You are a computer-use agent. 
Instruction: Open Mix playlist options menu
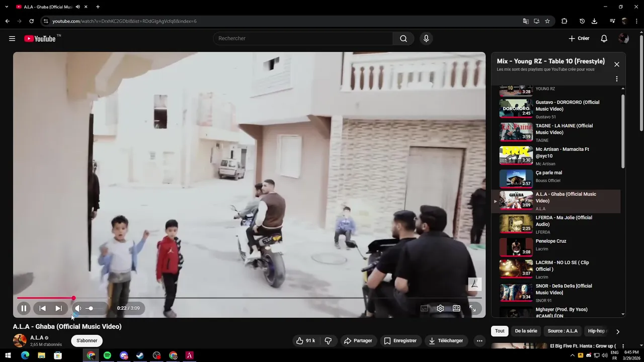tap(617, 79)
